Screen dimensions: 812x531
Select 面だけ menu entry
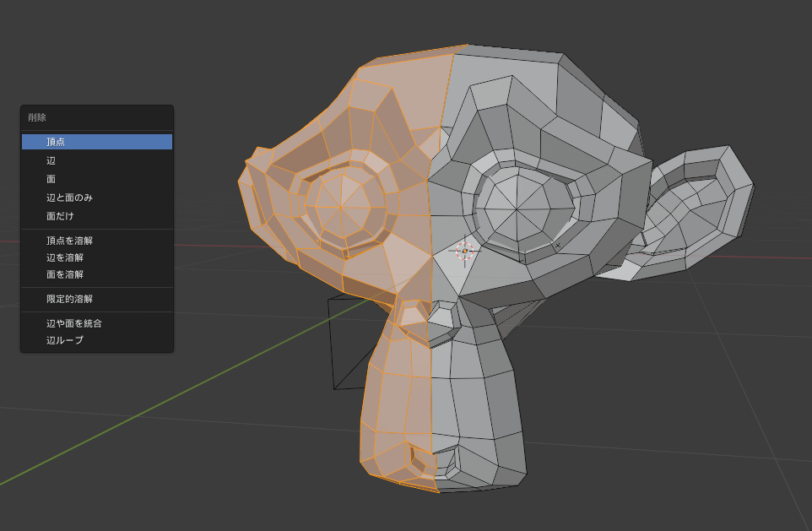point(97,216)
